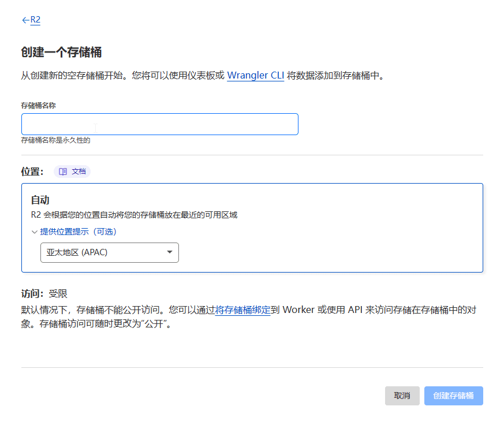Click the 创建存储桶 submit button
Screen dimensions: 504x425
coord(453,396)
